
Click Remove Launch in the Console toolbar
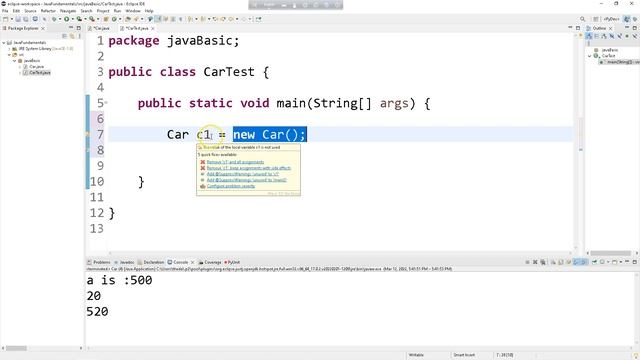[x=535, y=262]
